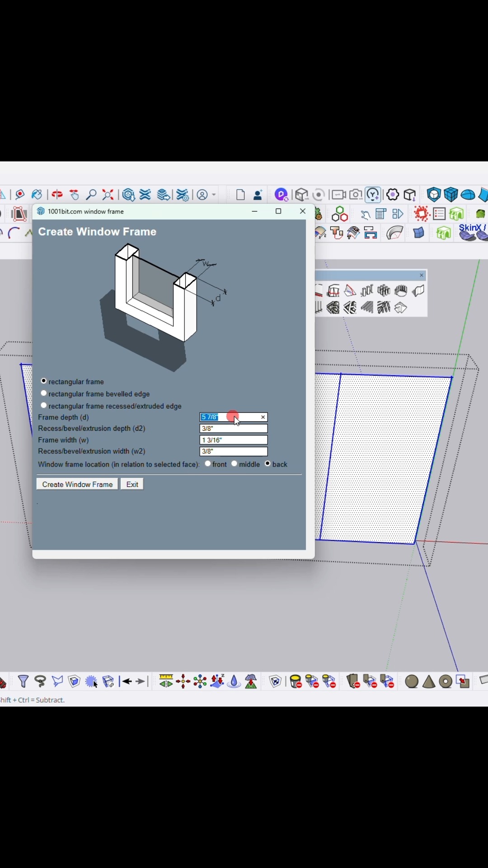Image resolution: width=488 pixels, height=868 pixels.
Task: Click the red gear settings icon
Action: (x=422, y=214)
